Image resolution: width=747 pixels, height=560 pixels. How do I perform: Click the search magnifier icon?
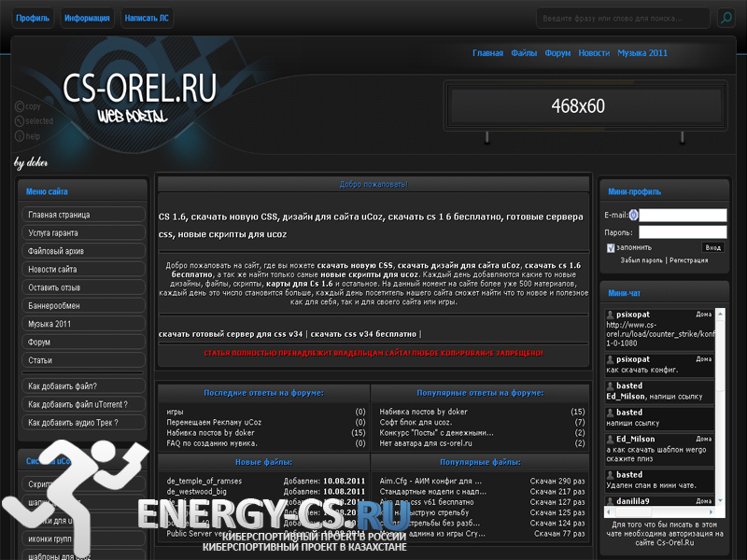pyautogui.click(x=726, y=18)
